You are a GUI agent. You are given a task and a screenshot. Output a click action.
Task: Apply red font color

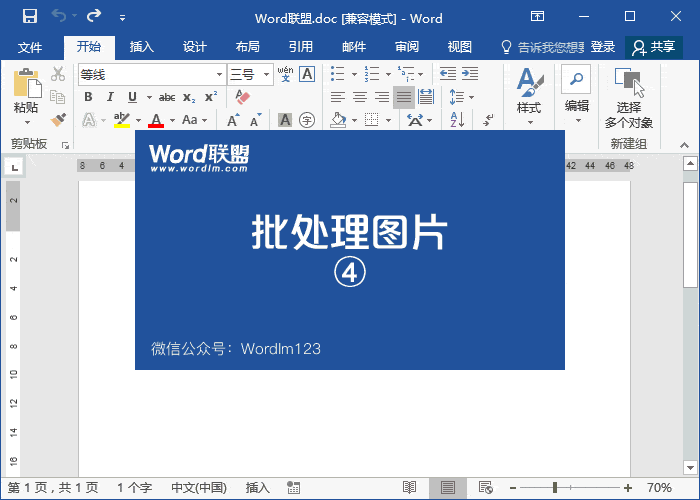[x=156, y=120]
